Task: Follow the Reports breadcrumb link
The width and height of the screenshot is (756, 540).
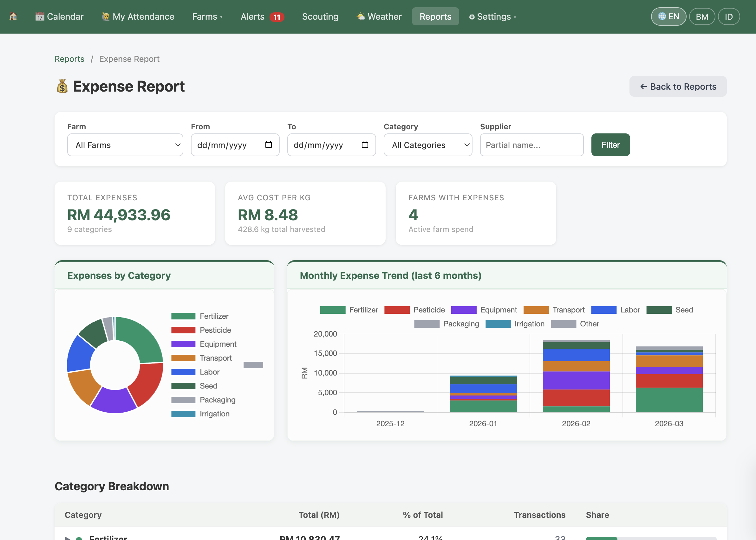Action: point(69,59)
